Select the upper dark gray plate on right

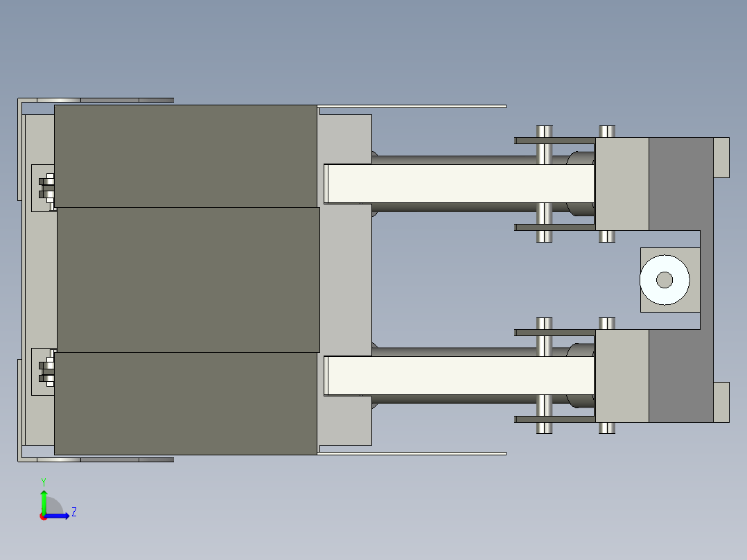(x=680, y=184)
